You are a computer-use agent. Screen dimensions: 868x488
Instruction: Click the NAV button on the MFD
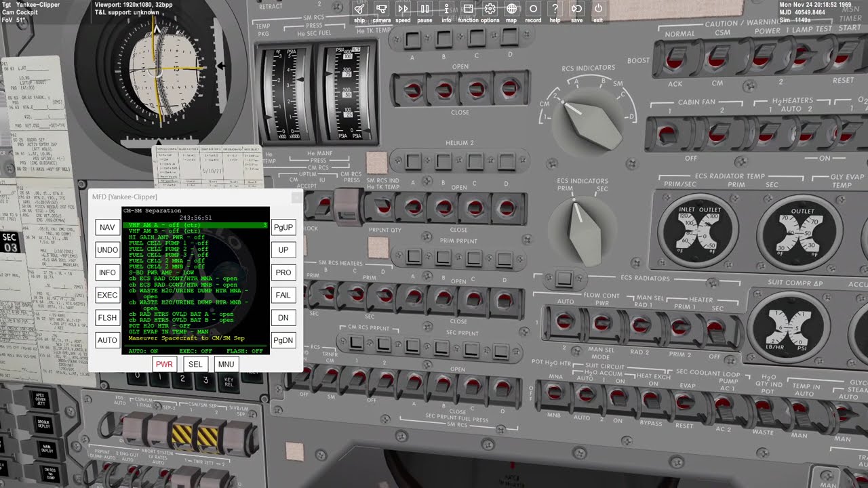[107, 227]
